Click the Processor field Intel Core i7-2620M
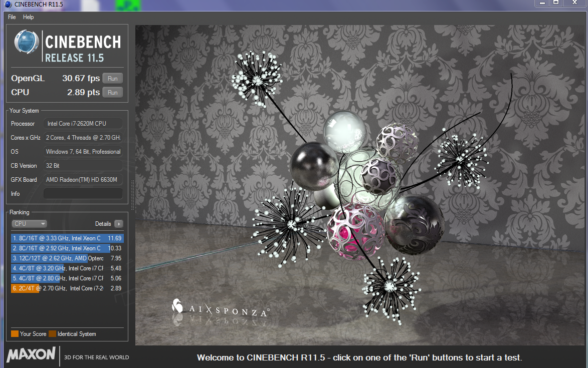Viewport: 588px width, 368px height. click(83, 124)
